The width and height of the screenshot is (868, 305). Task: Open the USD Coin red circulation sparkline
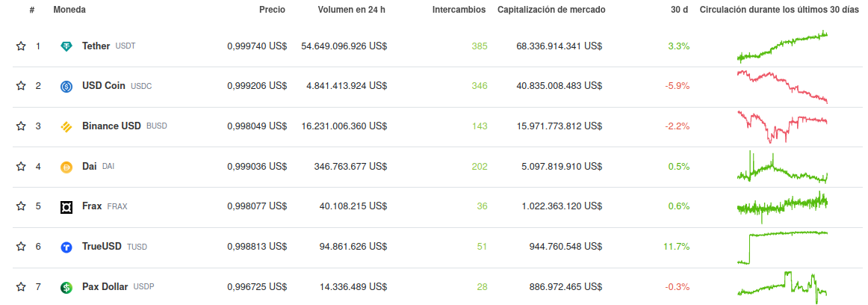point(782,87)
